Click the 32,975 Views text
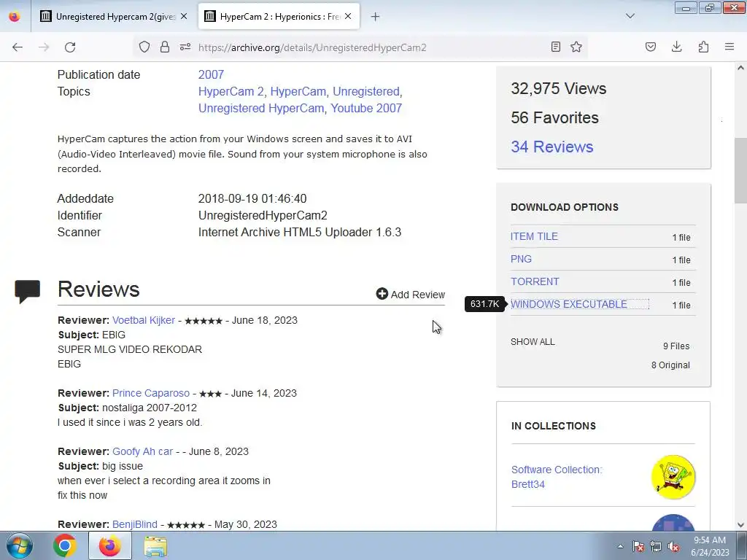 click(558, 88)
